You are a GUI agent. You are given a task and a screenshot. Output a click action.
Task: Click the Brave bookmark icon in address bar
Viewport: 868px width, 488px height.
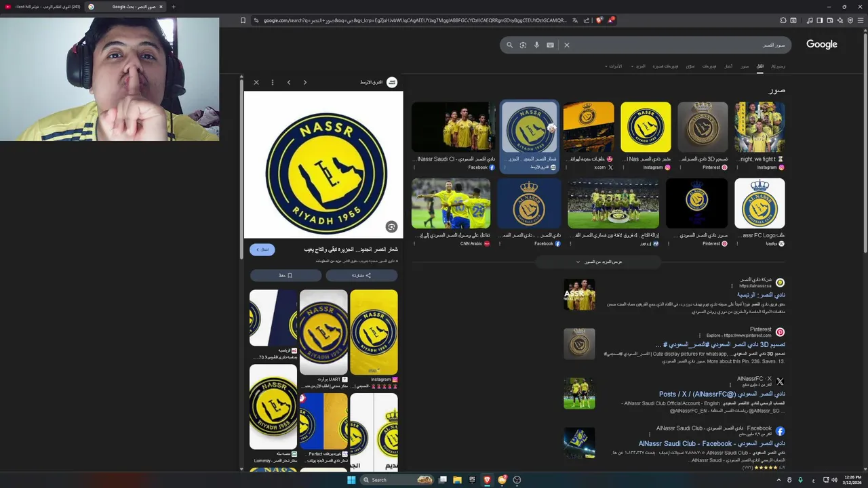pyautogui.click(x=243, y=20)
